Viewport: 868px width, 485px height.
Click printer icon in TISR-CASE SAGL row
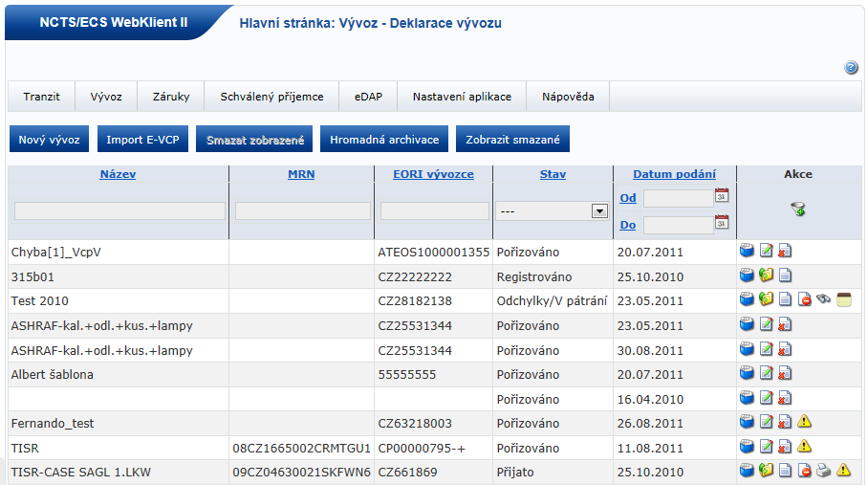(823, 471)
